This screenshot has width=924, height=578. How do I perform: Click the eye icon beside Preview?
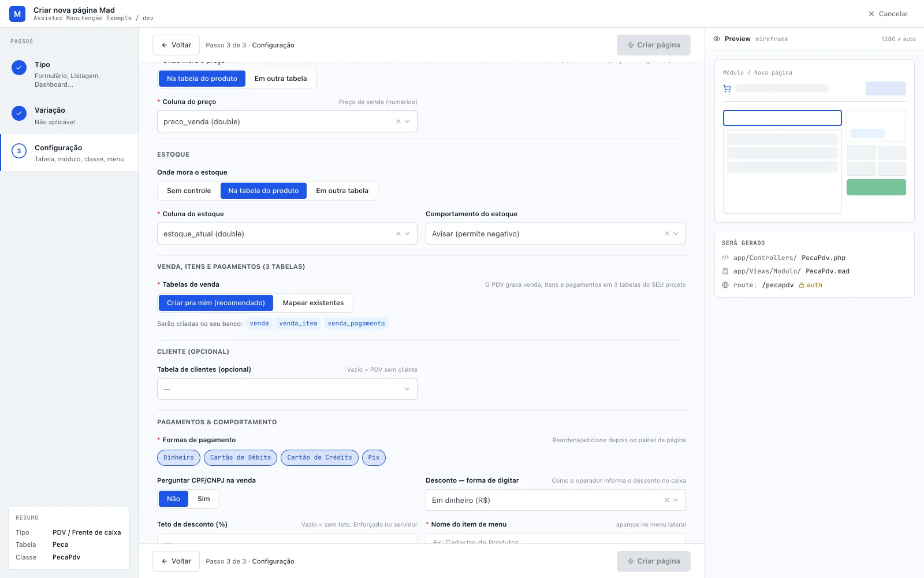[x=717, y=39]
